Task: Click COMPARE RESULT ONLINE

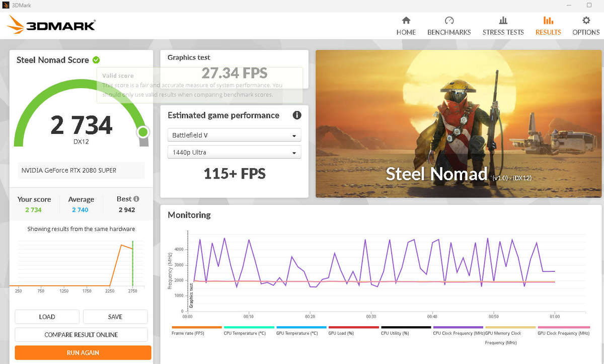Action: [81, 334]
